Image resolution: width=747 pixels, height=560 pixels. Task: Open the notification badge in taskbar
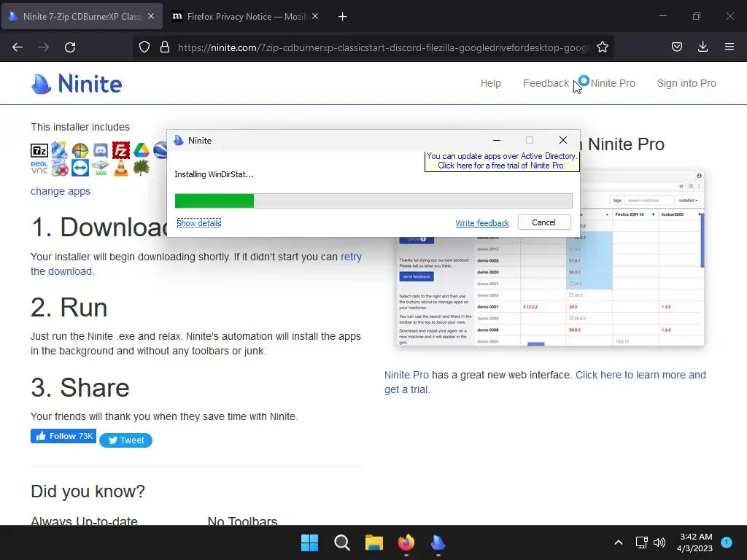click(727, 542)
